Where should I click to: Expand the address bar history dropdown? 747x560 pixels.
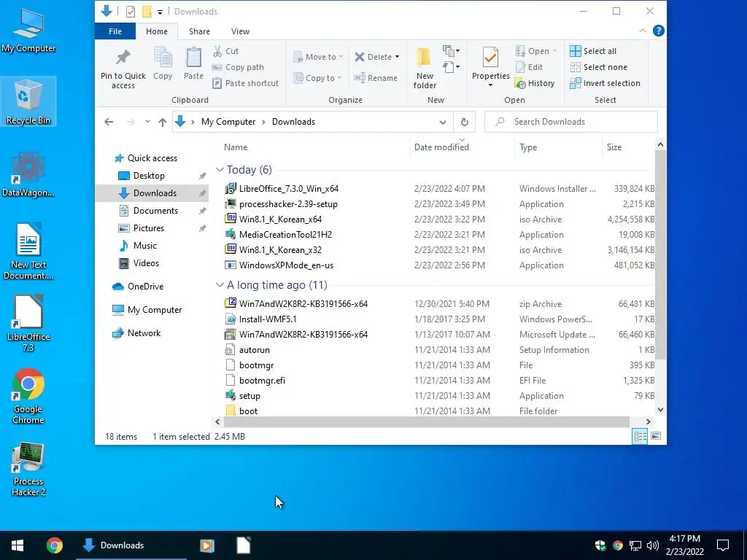click(x=443, y=122)
